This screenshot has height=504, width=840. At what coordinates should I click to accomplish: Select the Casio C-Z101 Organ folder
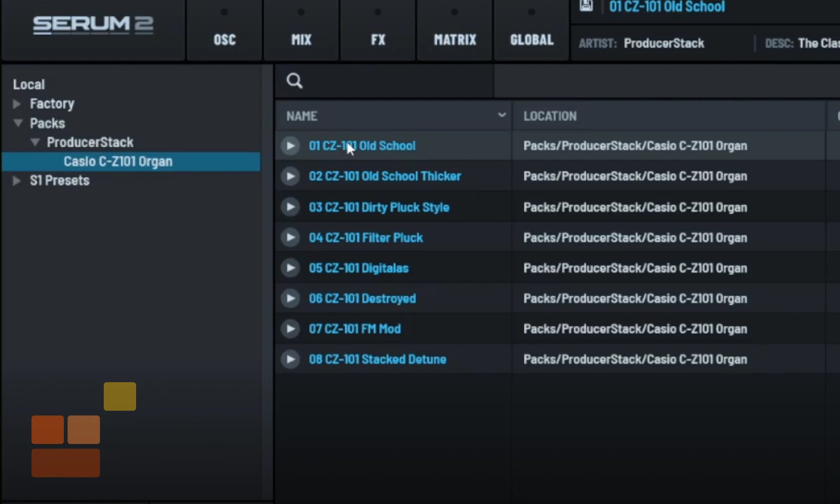[118, 162]
